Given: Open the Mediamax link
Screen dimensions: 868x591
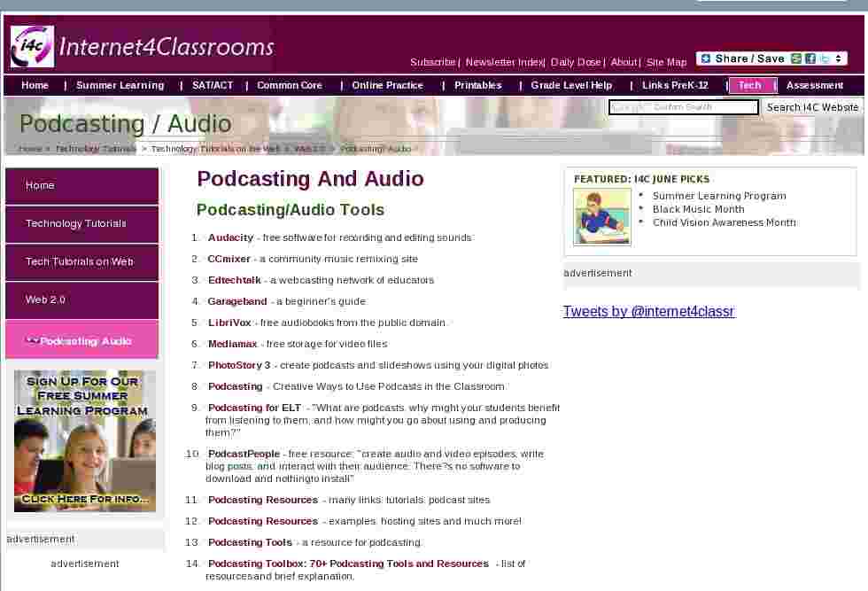Looking at the screenshot, I should (x=232, y=344).
